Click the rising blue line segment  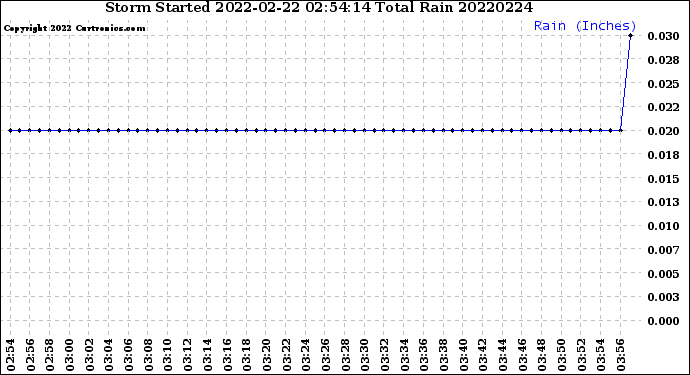625,83
